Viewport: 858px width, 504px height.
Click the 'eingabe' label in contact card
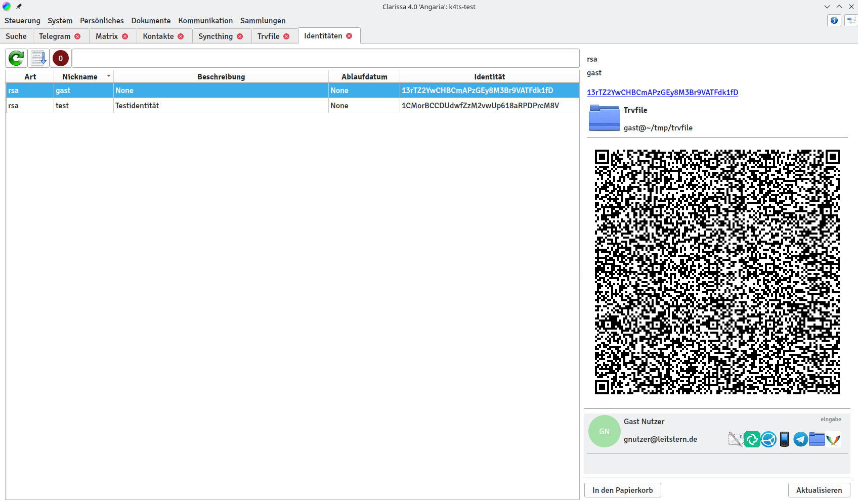(831, 420)
